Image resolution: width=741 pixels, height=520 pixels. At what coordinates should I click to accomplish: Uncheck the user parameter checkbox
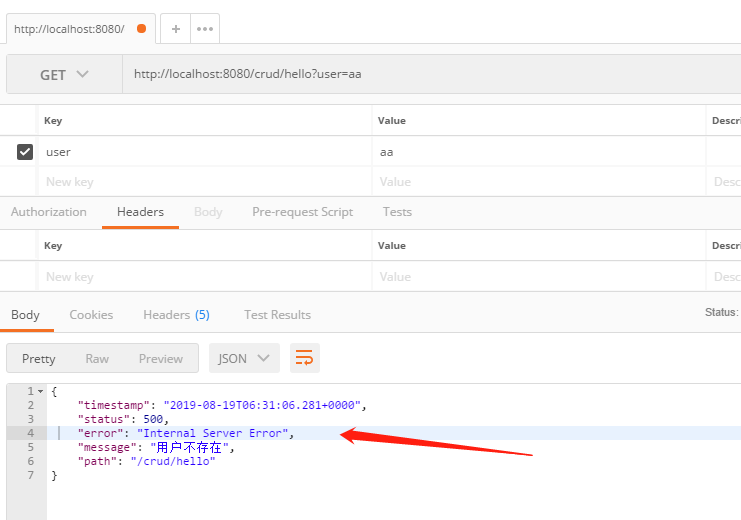tap(25, 152)
